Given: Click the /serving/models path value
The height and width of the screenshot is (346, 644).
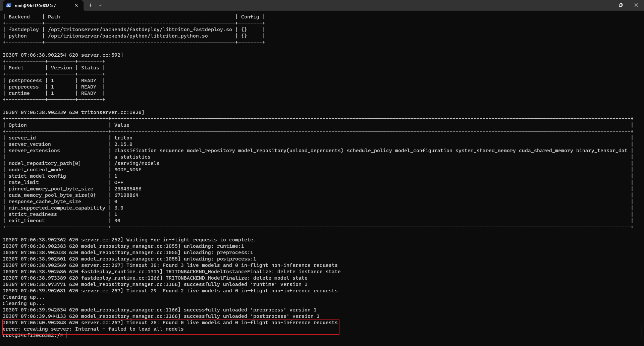Looking at the screenshot, I should (x=137, y=163).
